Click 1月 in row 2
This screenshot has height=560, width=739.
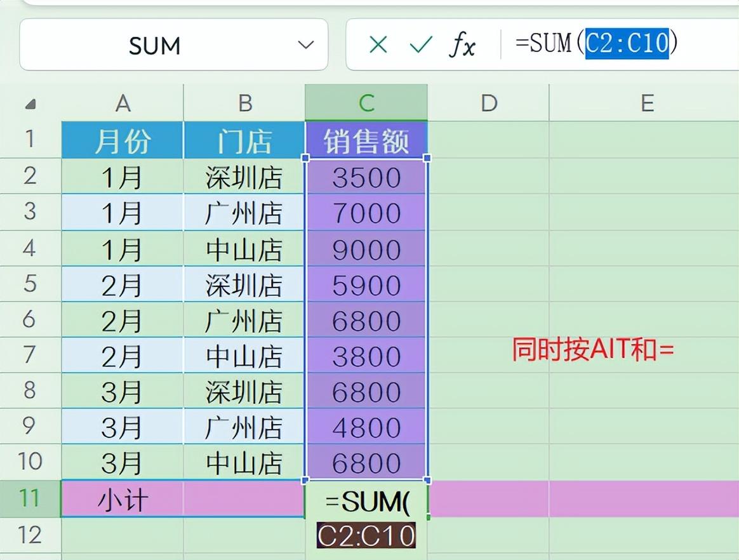point(123,177)
